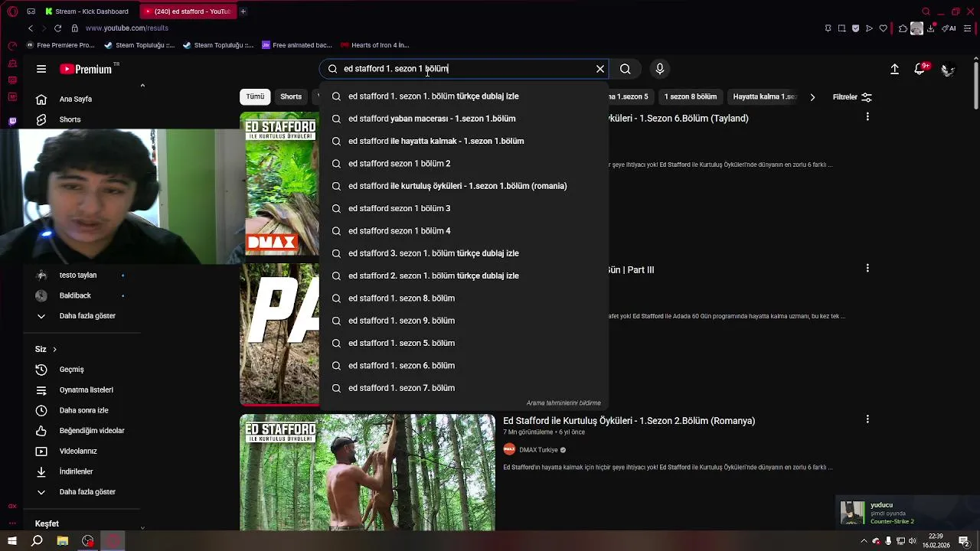Viewport: 980px width, 551px height.
Task: Open options menu for Part III video
Action: [867, 268]
